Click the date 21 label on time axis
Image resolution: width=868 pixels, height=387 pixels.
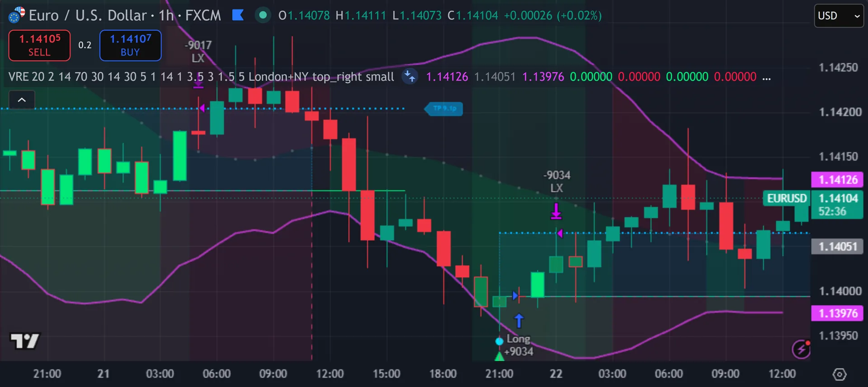104,374
